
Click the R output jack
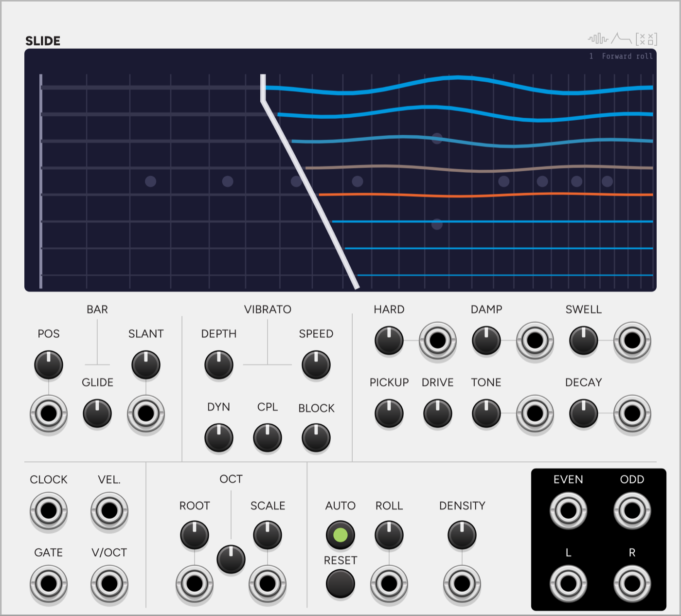pos(632,583)
